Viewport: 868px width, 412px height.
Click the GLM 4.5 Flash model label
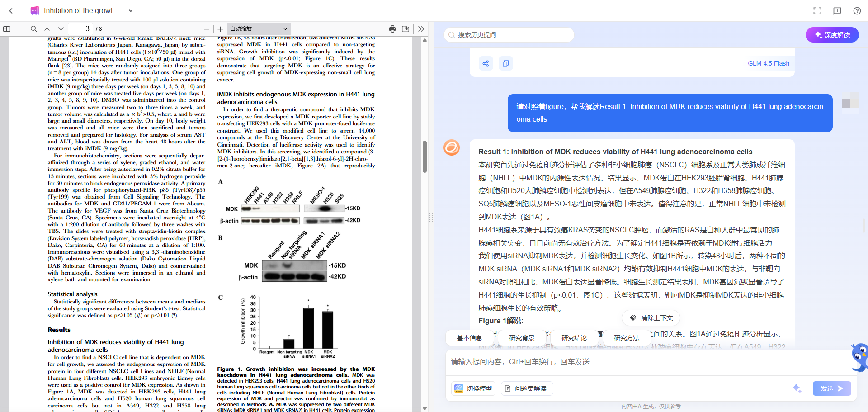click(769, 63)
